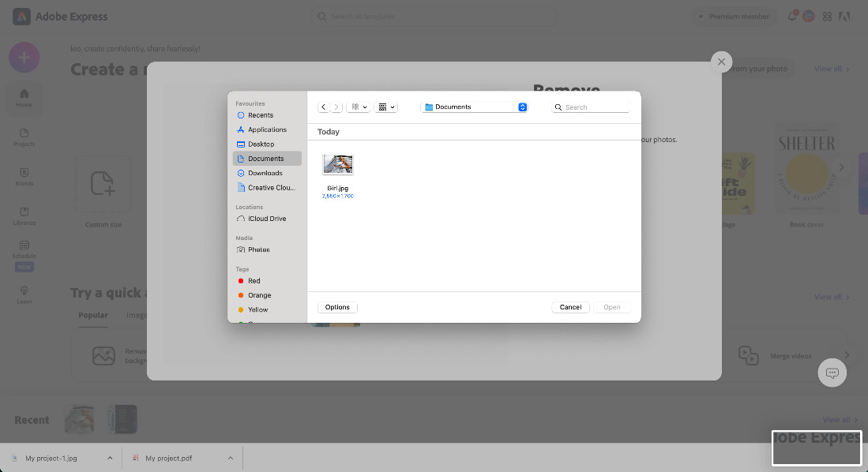Open My project.pdf download item
Image resolution: width=868 pixels, height=472 pixels.
pyautogui.click(x=169, y=458)
